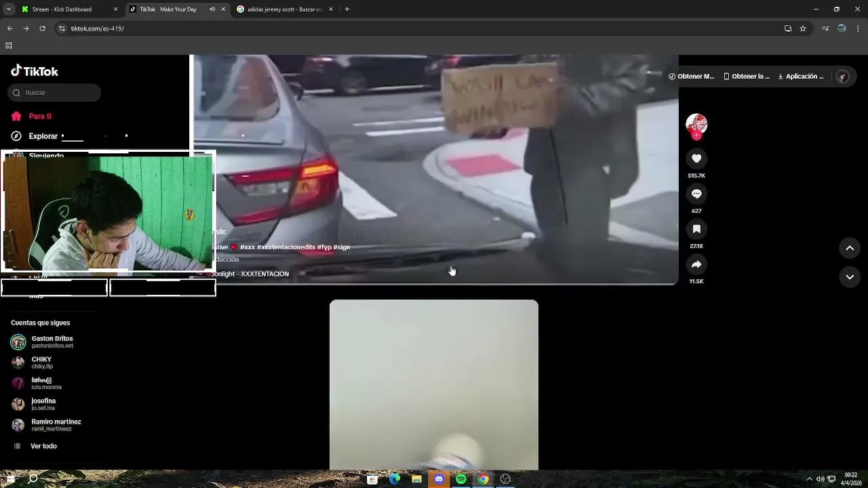Open the profile avatar menu top right
This screenshot has width=868, height=488.
843,77
